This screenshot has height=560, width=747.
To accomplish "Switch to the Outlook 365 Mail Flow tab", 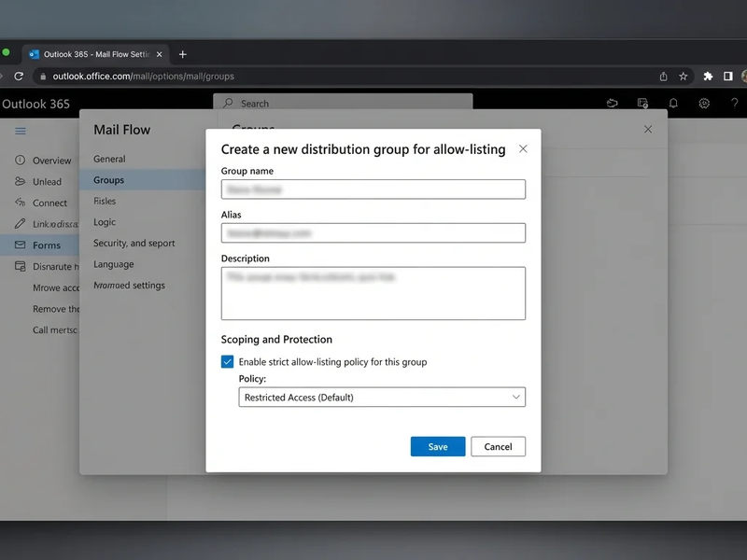I will (93, 54).
